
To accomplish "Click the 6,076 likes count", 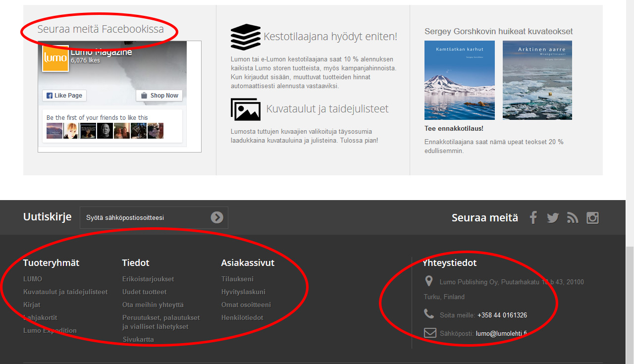I will [x=85, y=60].
